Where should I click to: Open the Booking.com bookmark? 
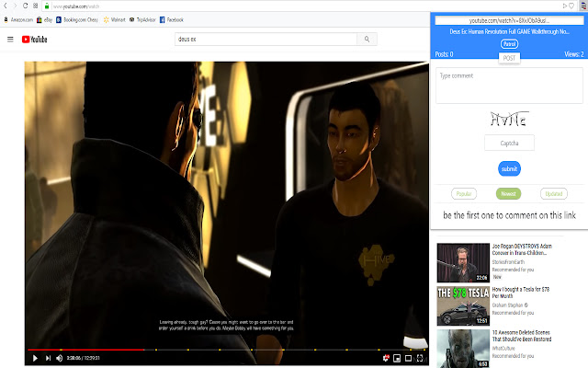click(77, 20)
